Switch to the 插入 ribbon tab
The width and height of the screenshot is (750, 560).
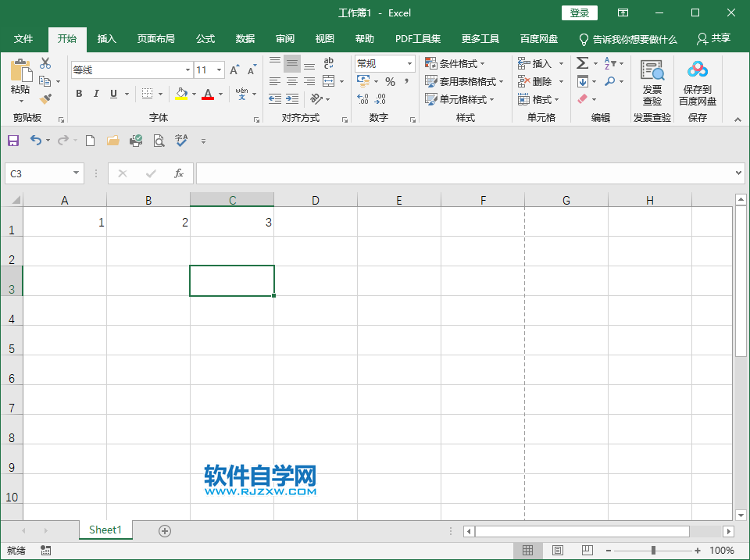(107, 38)
